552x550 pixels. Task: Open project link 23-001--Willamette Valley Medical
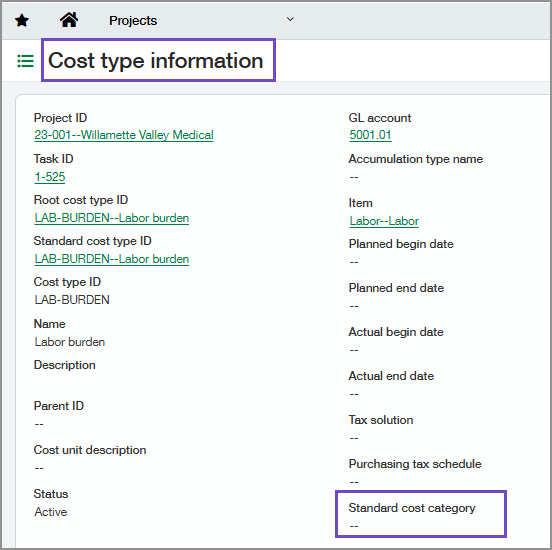click(x=124, y=135)
